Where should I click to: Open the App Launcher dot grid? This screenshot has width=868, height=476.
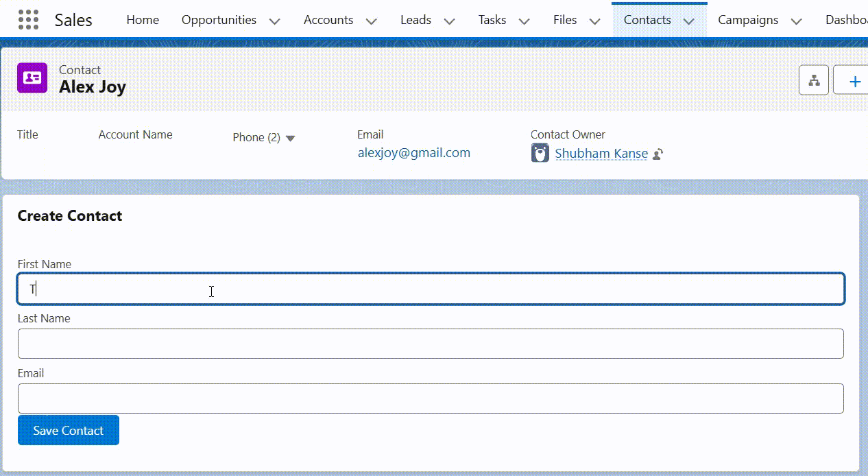(28, 20)
